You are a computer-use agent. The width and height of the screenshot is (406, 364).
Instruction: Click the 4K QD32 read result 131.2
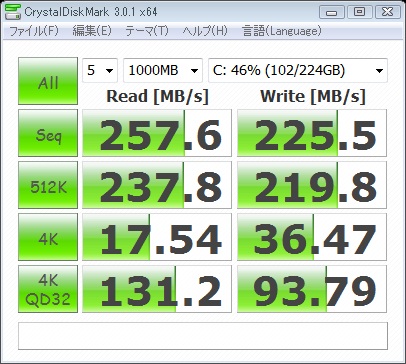pyautogui.click(x=157, y=289)
